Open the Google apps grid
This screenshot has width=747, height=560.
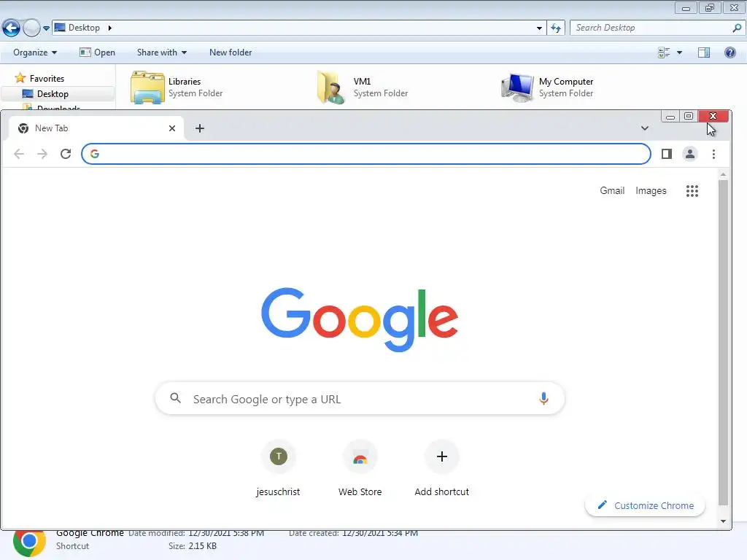(x=692, y=191)
